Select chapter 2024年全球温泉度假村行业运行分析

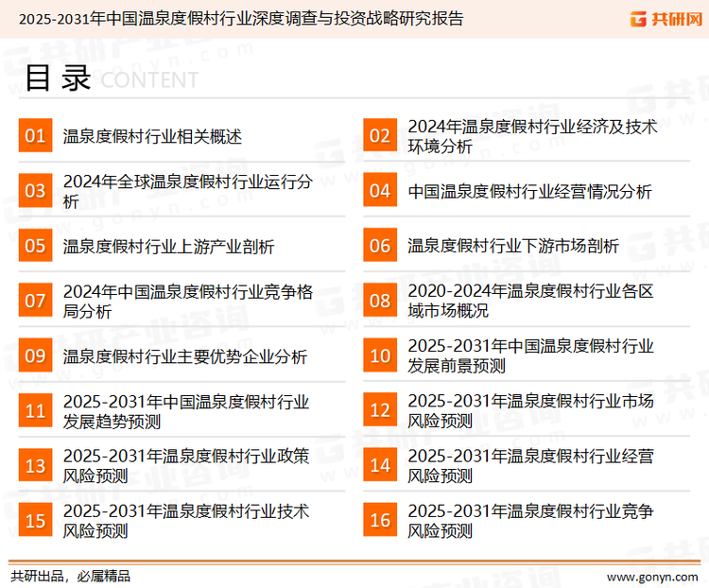(188, 191)
